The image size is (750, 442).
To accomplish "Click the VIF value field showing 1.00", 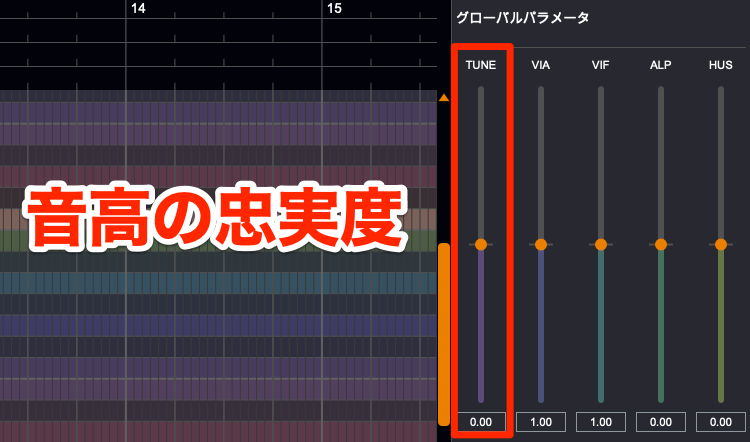I will 601,422.
